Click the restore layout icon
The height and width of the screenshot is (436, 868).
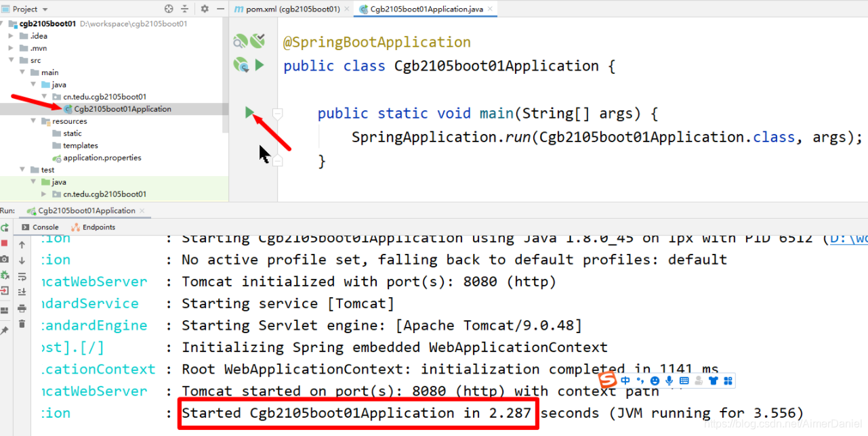click(x=5, y=310)
